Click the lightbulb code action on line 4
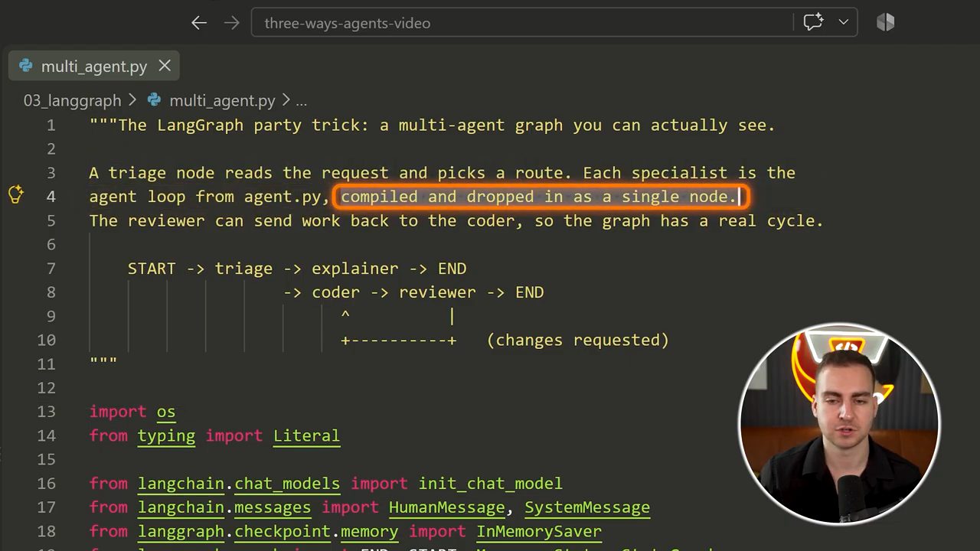Image resolution: width=980 pixels, height=551 pixels. (x=15, y=195)
